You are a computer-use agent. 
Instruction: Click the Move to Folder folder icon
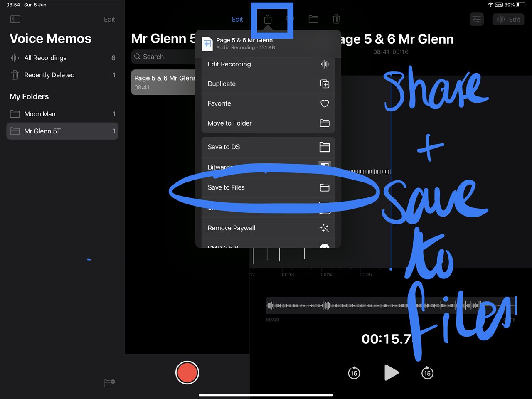coord(325,123)
